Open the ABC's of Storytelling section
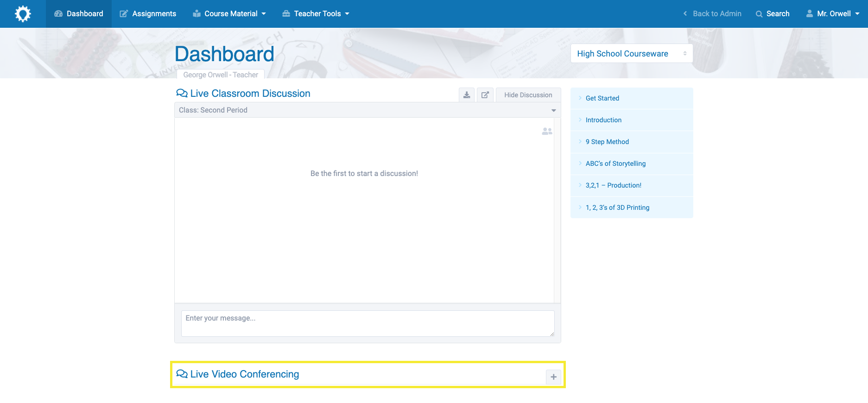 click(632, 164)
